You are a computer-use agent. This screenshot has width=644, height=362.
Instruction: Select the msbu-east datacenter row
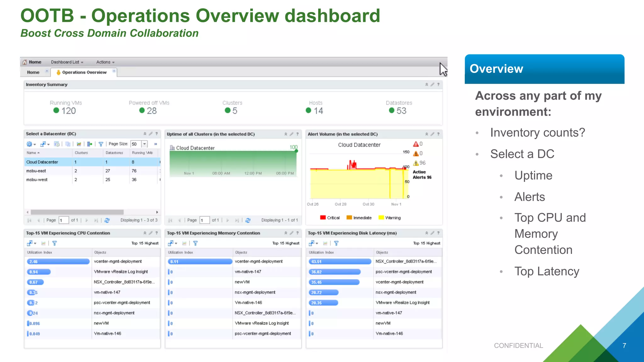coord(92,171)
